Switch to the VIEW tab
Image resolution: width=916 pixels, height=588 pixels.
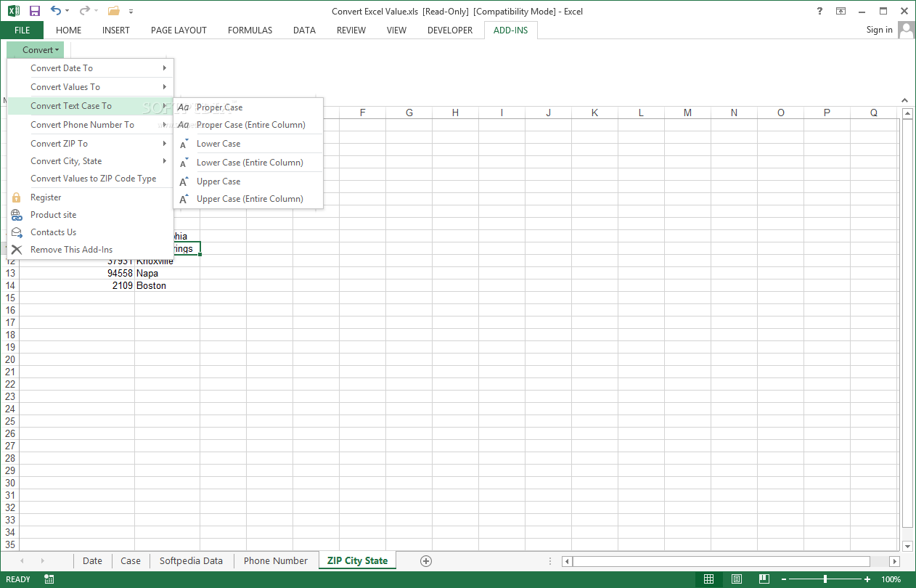click(x=396, y=30)
